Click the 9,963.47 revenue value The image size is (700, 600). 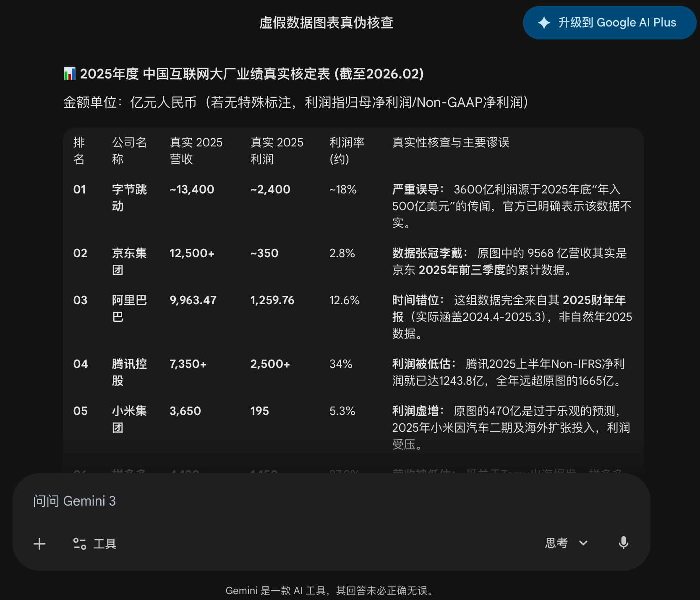click(x=193, y=300)
